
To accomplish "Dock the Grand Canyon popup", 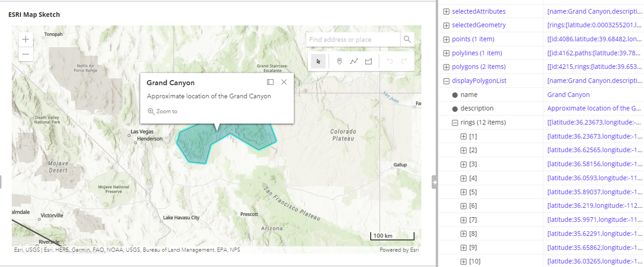I will (x=270, y=82).
